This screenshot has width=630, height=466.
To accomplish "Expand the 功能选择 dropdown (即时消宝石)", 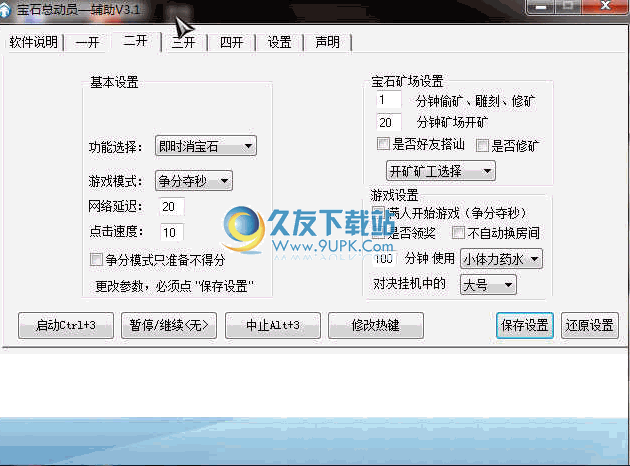I will tap(206, 146).
